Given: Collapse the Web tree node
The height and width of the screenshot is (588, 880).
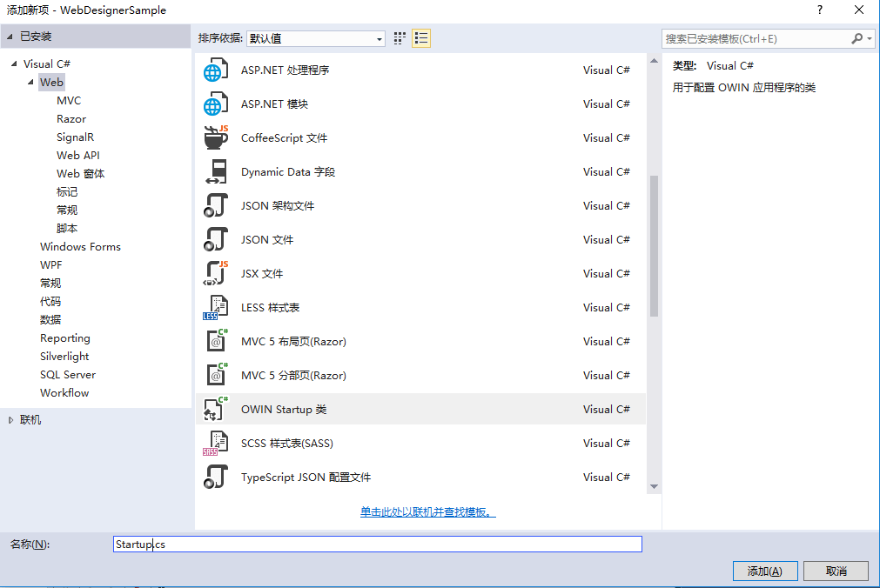Looking at the screenshot, I should click(x=30, y=83).
